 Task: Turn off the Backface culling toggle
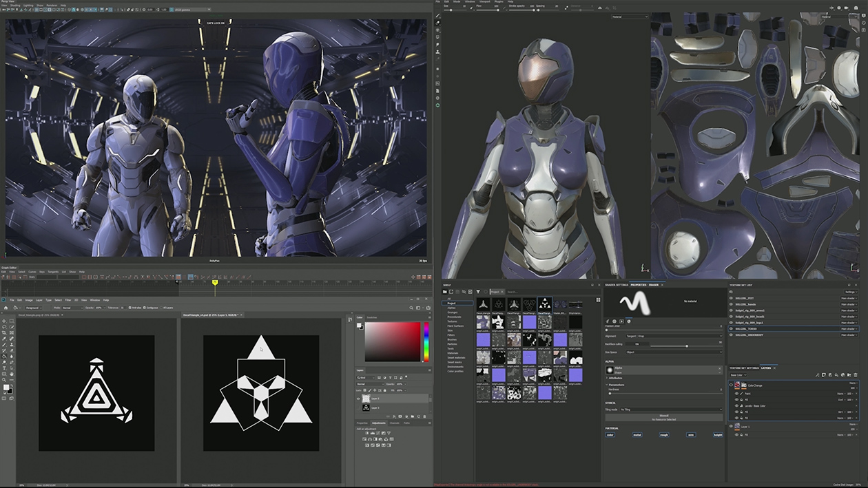coord(637,344)
